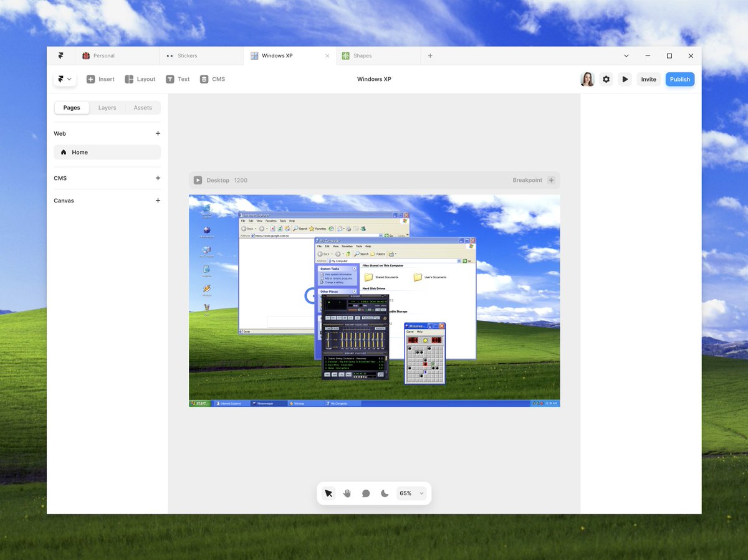The image size is (748, 560).
Task: Click the Internet Explorer address field
Action: point(318,236)
